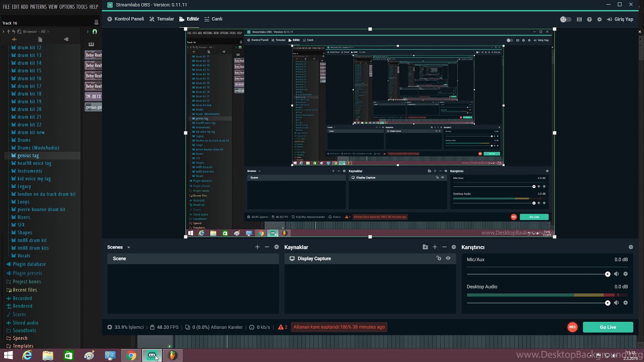Image resolution: width=644 pixels, height=362 pixels.
Task: Open Karıştırıcı mixer settings gear
Action: [631, 247]
